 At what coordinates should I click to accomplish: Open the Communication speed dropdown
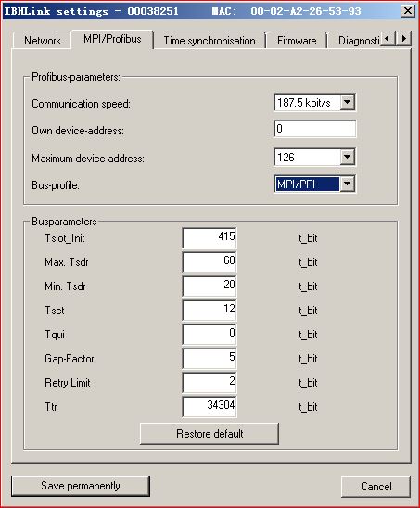pyautogui.click(x=347, y=102)
